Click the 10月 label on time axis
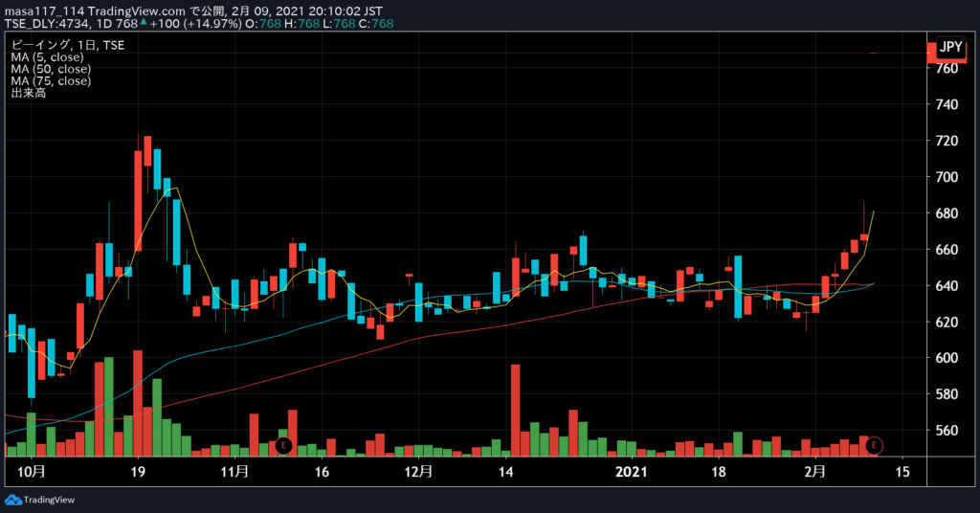Image resolution: width=980 pixels, height=513 pixels. [x=31, y=471]
